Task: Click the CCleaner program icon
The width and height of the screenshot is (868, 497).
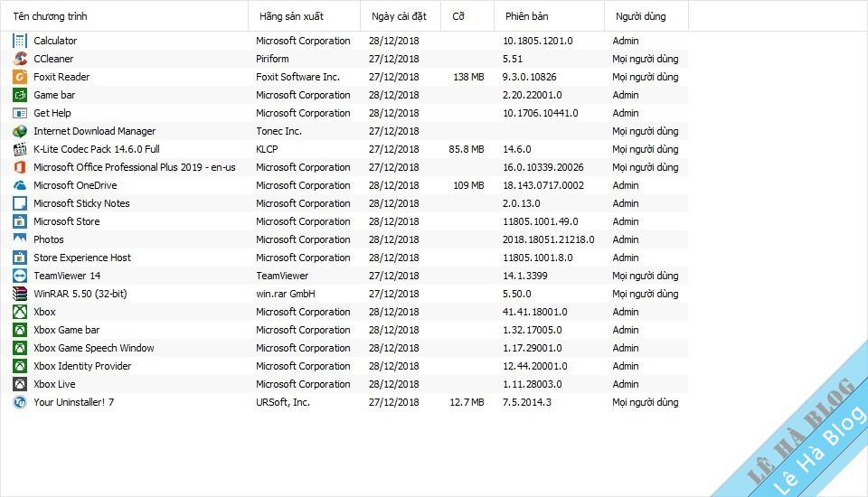Action: coord(20,59)
